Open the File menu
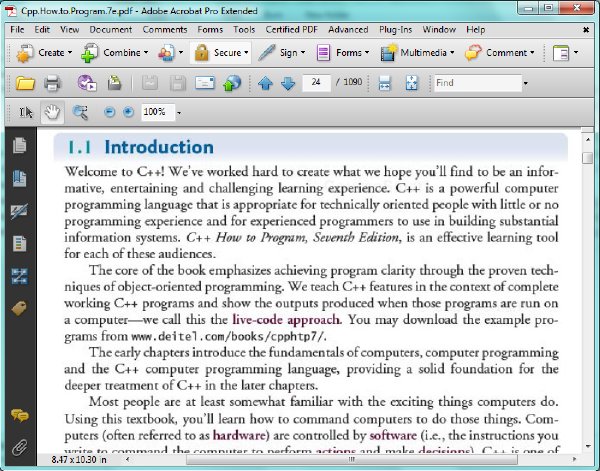The image size is (600, 471). pos(17,30)
